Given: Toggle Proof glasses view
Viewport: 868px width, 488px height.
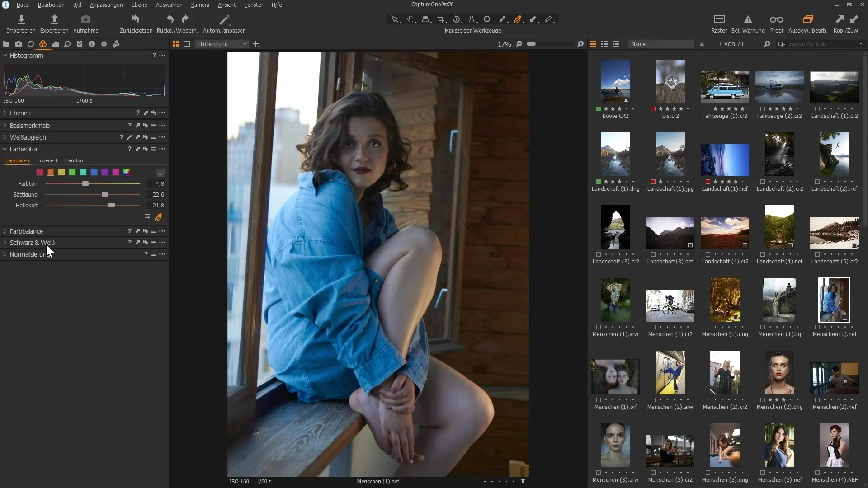Looking at the screenshot, I should (777, 19).
